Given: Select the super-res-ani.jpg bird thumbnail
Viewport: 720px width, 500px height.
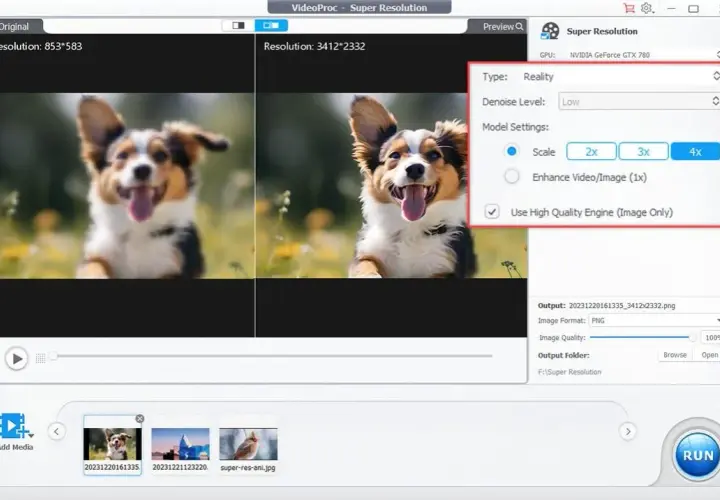Looking at the screenshot, I should (248, 444).
